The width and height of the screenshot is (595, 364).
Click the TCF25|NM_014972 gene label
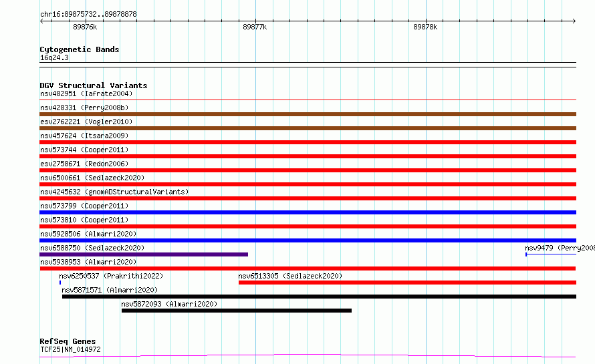click(70, 349)
